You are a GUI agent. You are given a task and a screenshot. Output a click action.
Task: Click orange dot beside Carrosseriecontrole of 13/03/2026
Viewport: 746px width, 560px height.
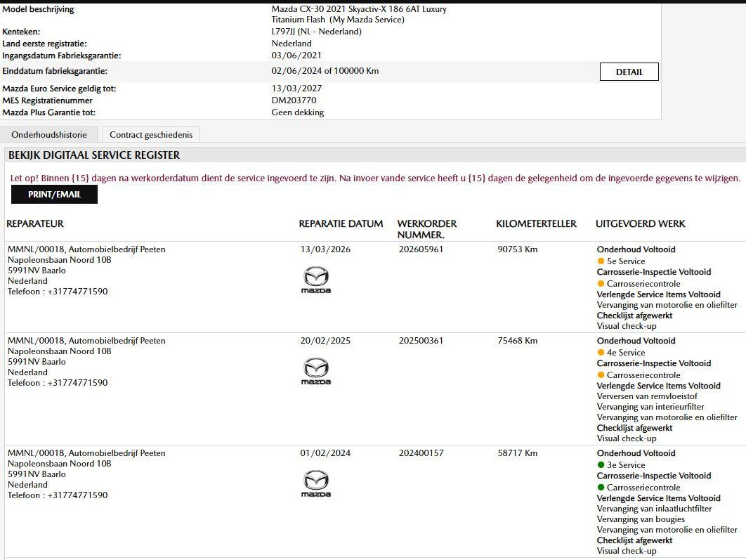(601, 283)
